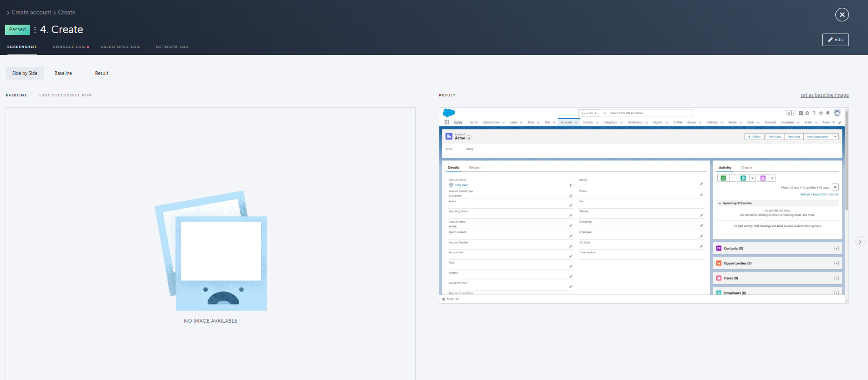Click the Drop Bear owner link in the result screenshot
This screenshot has height=380, width=868.
pyautogui.click(x=461, y=185)
